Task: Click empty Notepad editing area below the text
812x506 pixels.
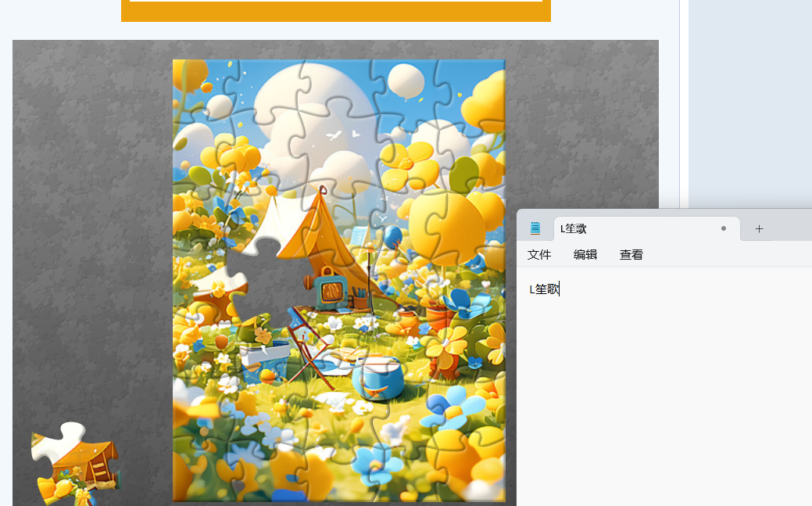Action: tap(664, 391)
